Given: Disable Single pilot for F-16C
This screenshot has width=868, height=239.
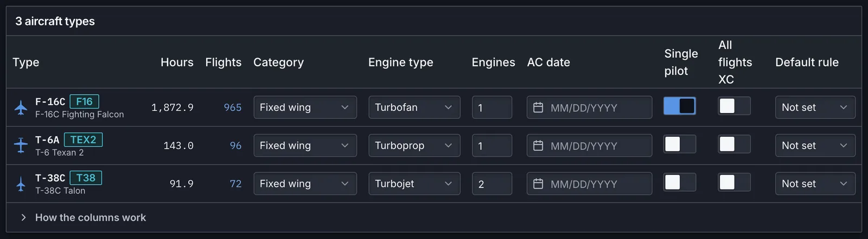Looking at the screenshot, I should (x=680, y=106).
